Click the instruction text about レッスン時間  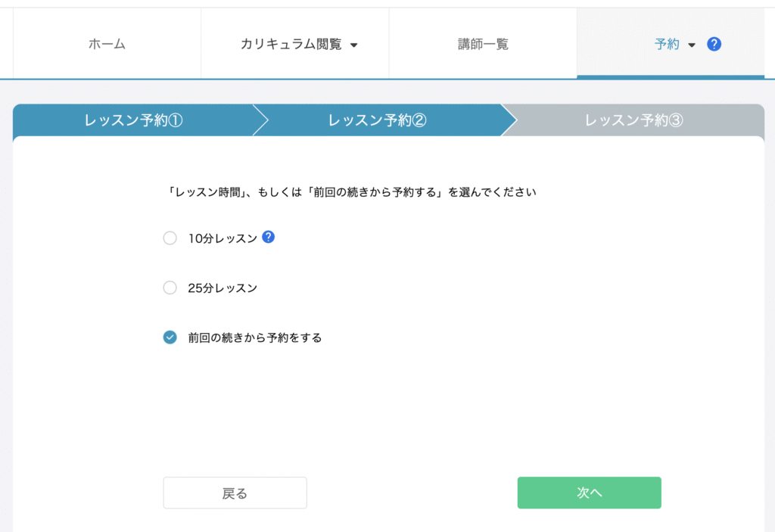(351, 192)
